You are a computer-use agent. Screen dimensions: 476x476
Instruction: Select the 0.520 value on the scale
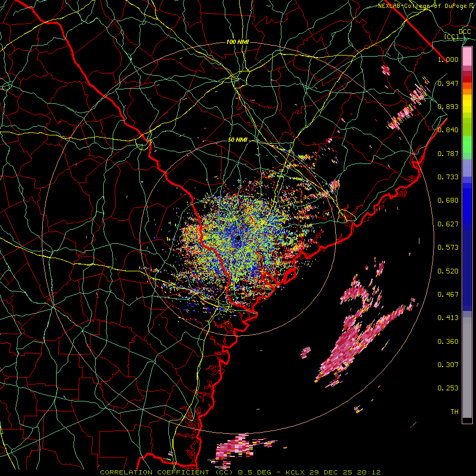pos(448,271)
